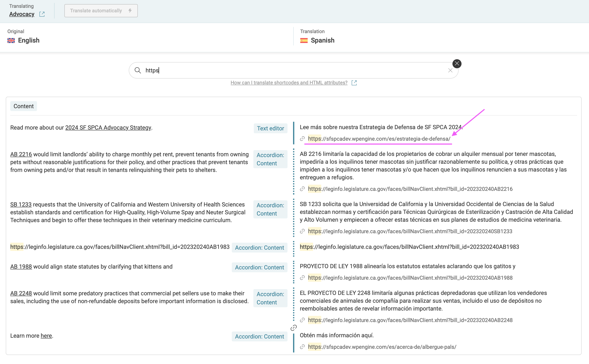Open the AB 1988 link
The height and width of the screenshot is (364, 589).
click(21, 267)
